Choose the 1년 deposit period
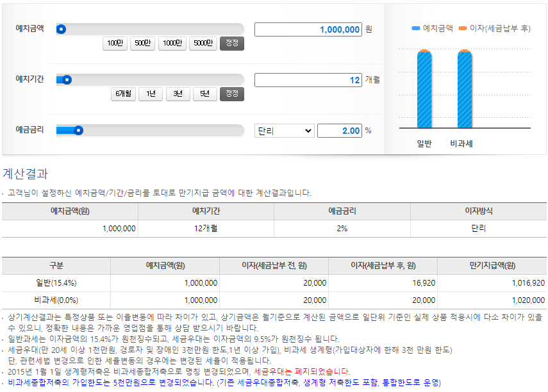 pyautogui.click(x=150, y=92)
